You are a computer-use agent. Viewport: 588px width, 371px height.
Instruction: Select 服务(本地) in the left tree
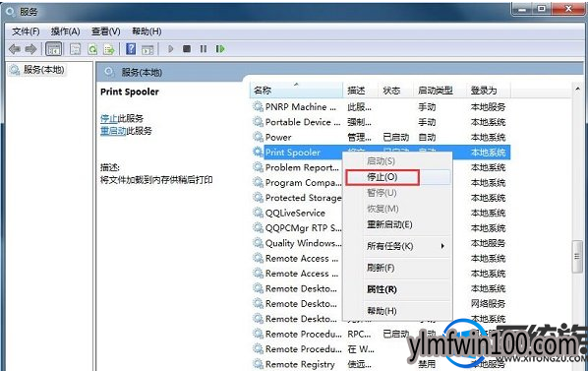pyautogui.click(x=37, y=70)
